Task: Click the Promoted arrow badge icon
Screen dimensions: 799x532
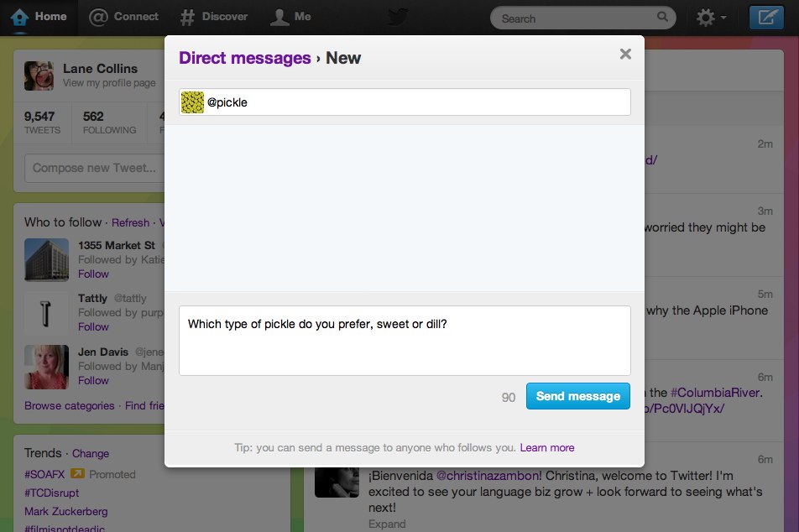Action: [77, 473]
